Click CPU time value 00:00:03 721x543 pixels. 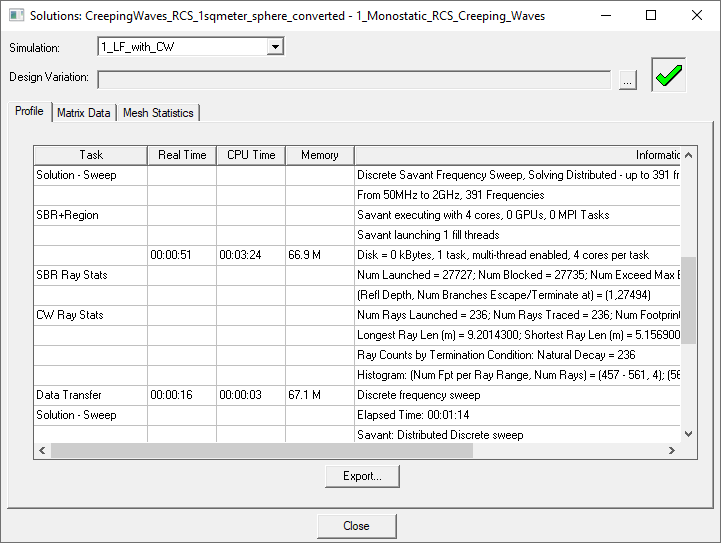pos(251,395)
